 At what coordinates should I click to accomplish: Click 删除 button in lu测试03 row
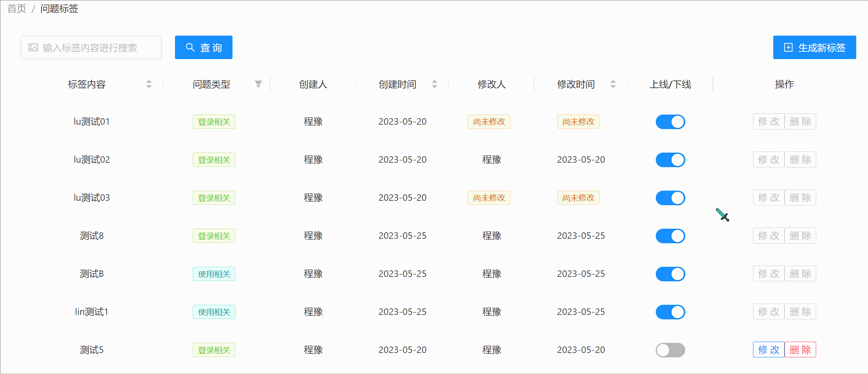tap(800, 198)
